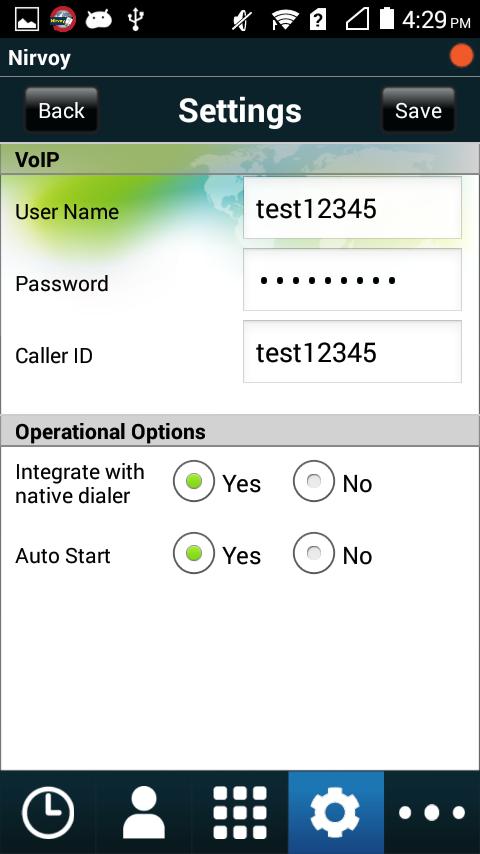Tap the orange status indicator dot
480x854 pixels.
[x=461, y=57]
